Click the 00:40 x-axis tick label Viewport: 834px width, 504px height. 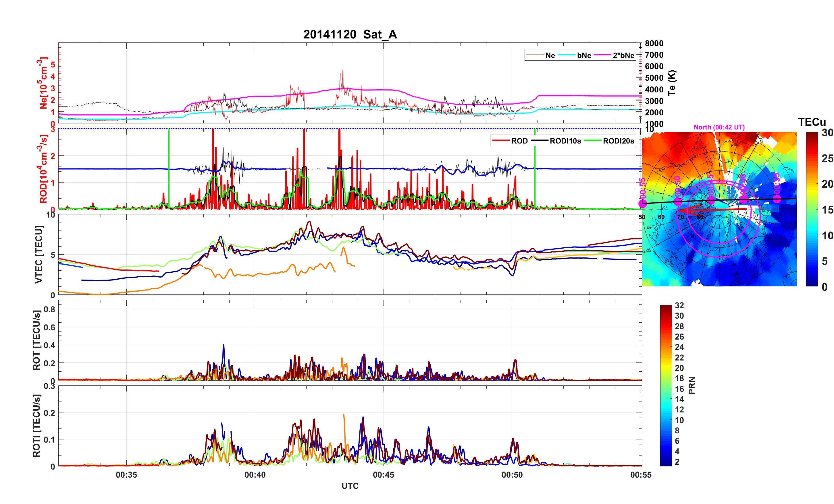tap(255, 475)
